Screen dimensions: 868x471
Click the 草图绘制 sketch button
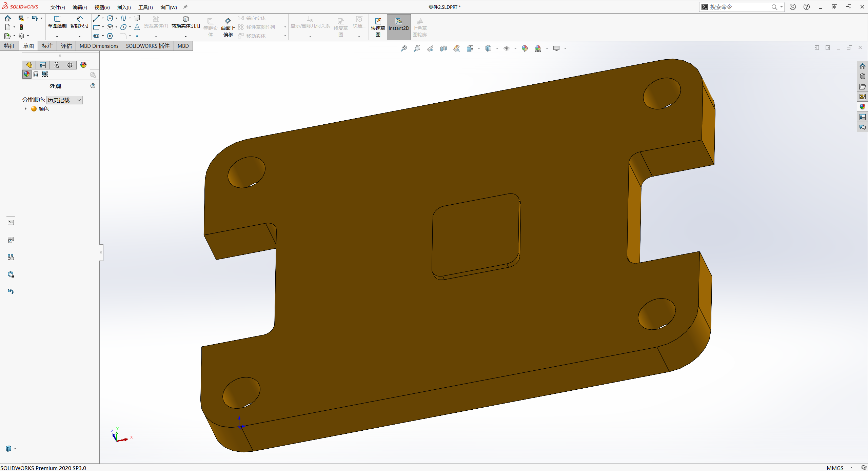coord(57,22)
